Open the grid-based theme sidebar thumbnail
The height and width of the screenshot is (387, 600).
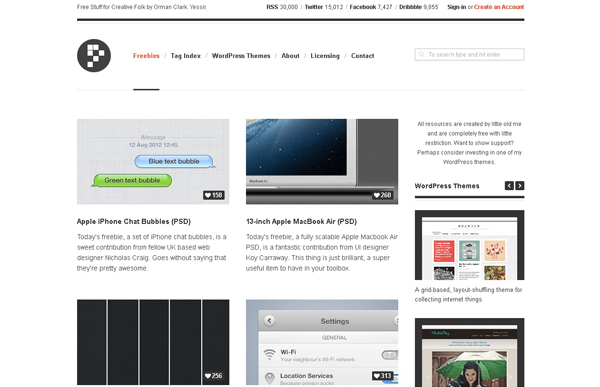click(470, 245)
